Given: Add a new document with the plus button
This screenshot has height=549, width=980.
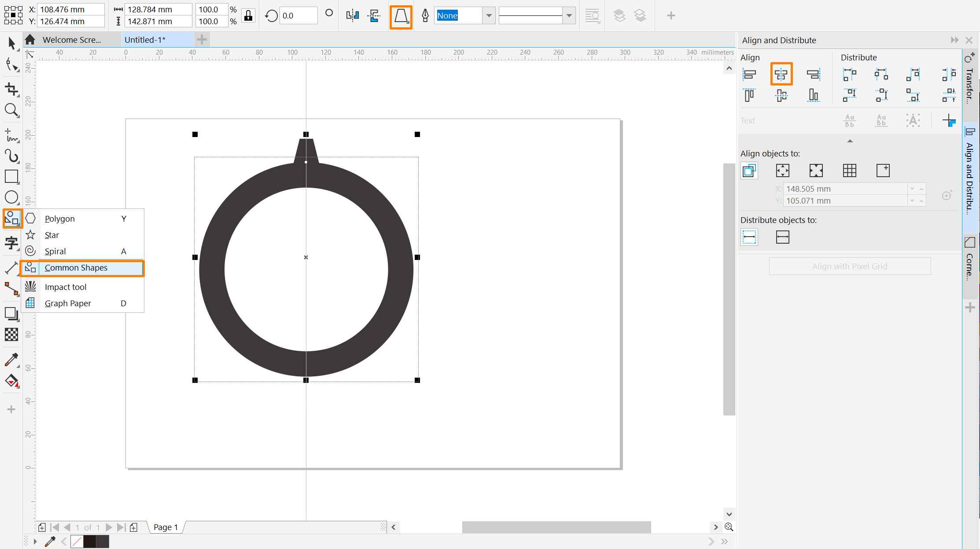Looking at the screenshot, I should (202, 39).
